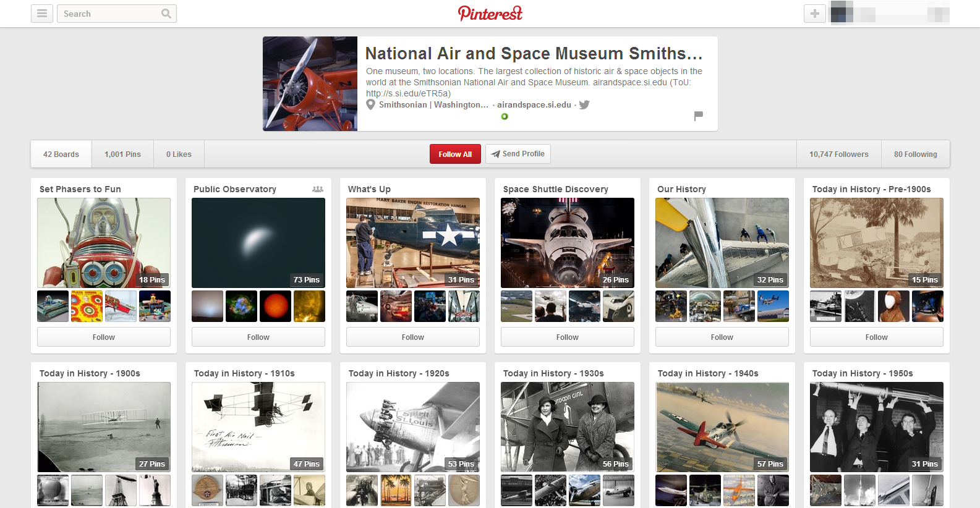The width and height of the screenshot is (980, 508).
Task: Click the red airplane profile picture
Action: tap(310, 83)
